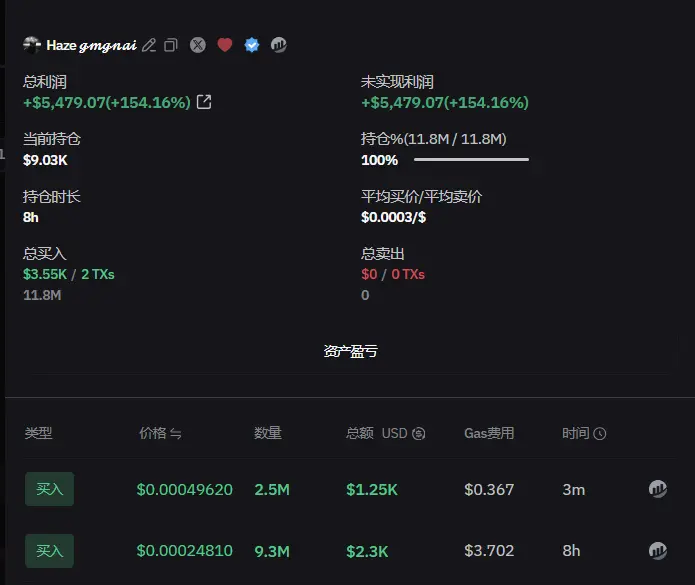The width and height of the screenshot is (695, 585).
Task: Open the chart icon beside the wallet name
Action: pyautogui.click(x=279, y=45)
